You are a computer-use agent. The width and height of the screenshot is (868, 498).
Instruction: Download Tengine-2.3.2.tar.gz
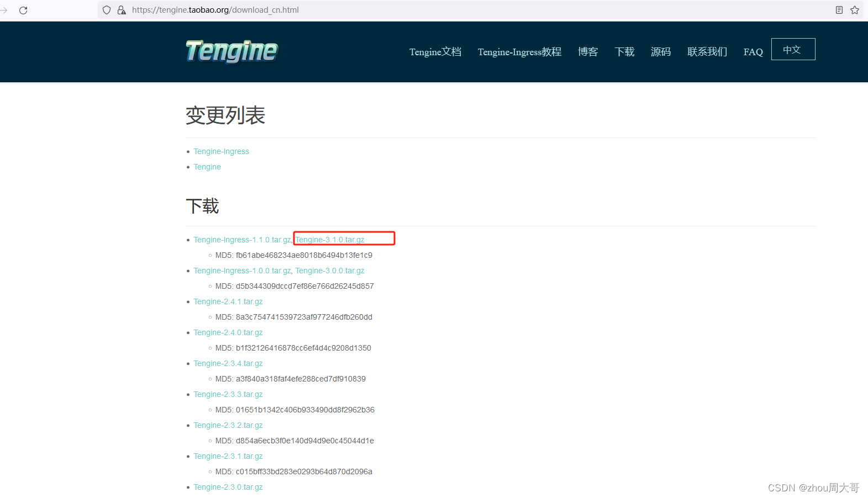(228, 425)
